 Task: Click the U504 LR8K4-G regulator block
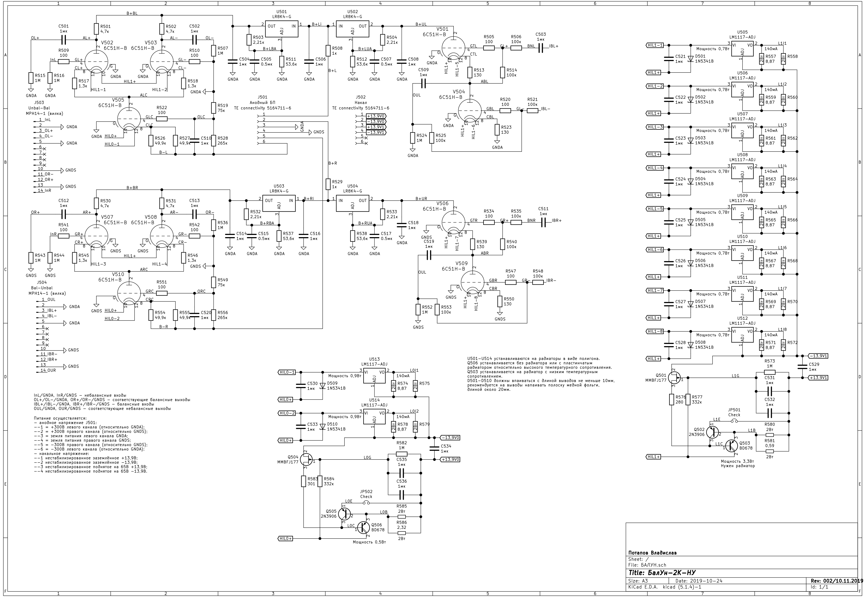(352, 203)
